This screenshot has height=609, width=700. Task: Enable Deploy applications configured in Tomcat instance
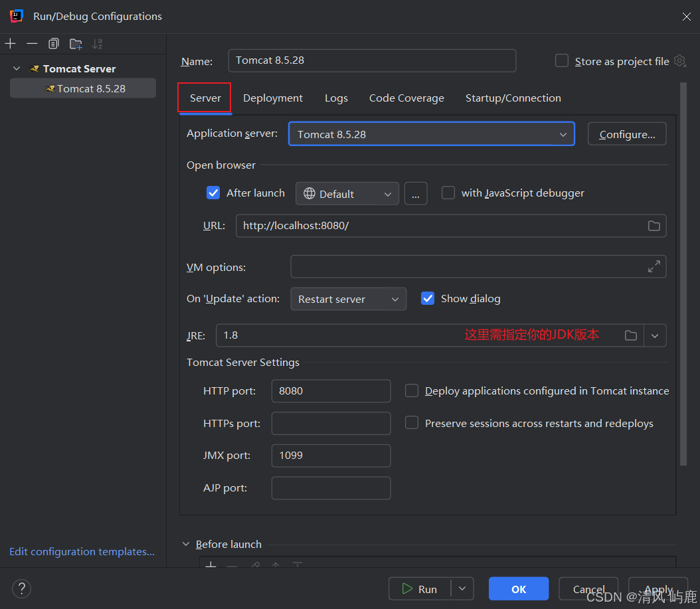412,391
